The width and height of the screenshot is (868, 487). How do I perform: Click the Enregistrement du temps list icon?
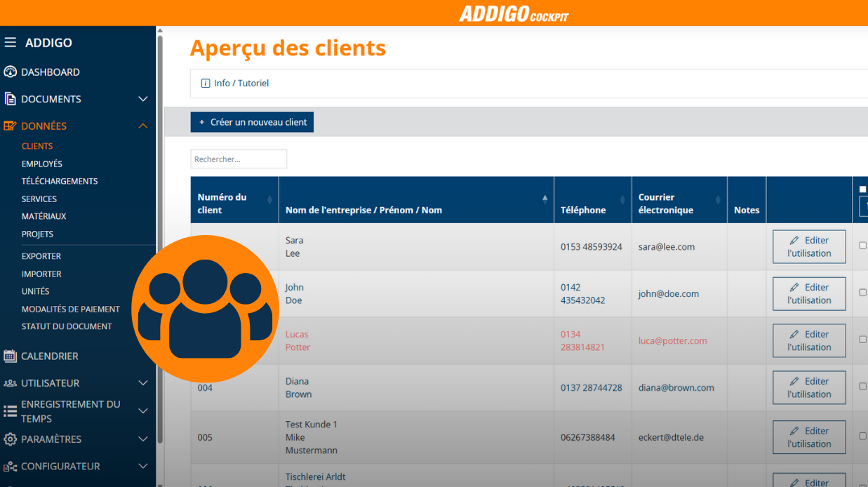pyautogui.click(x=10, y=411)
